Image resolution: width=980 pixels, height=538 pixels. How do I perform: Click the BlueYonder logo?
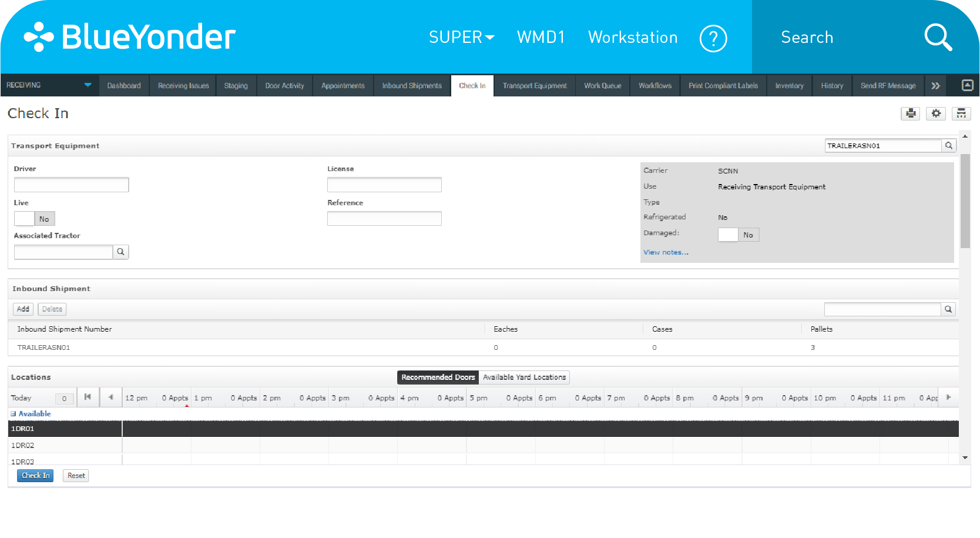(x=129, y=37)
